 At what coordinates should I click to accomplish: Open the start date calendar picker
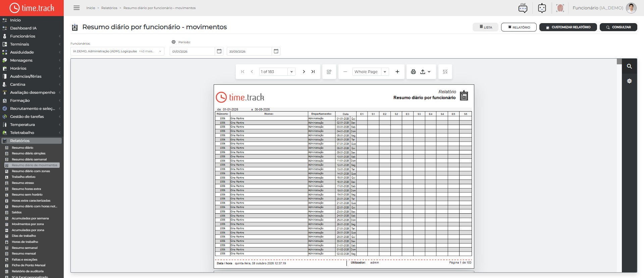click(x=219, y=51)
